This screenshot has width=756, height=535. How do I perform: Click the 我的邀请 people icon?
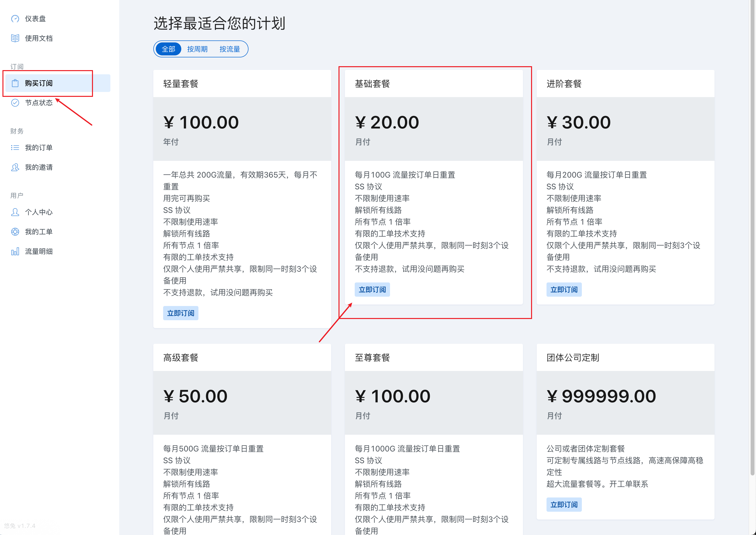coord(15,167)
